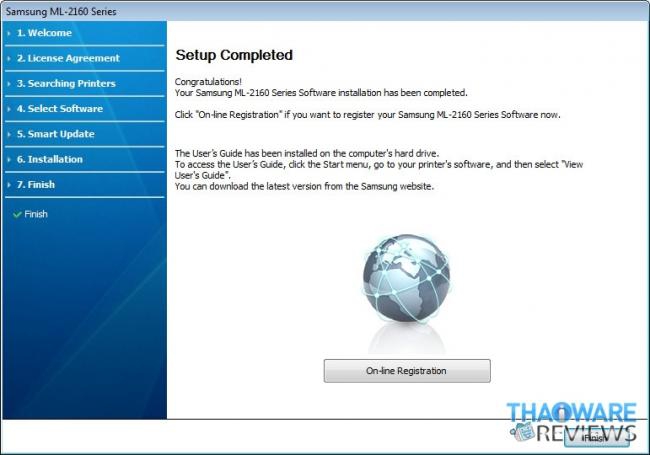Click the On-line Registration button
650x455 pixels.
point(407,370)
